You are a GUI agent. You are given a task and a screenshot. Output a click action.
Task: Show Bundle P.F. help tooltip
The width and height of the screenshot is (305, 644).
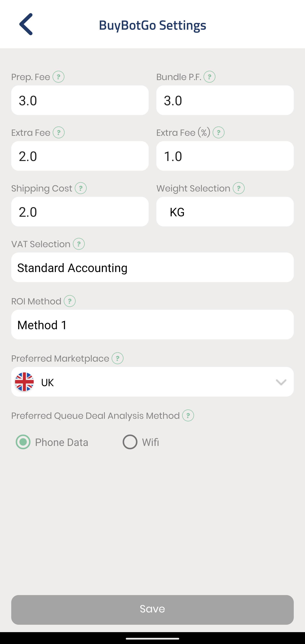[x=209, y=77]
